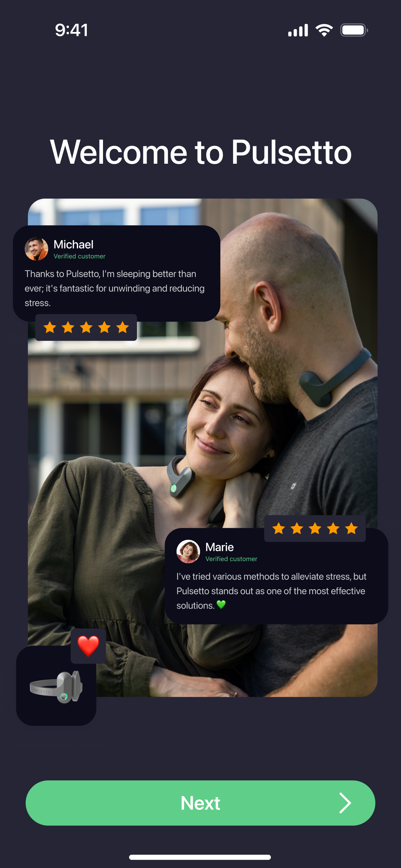Select Marie's Verified customer label

tap(231, 559)
